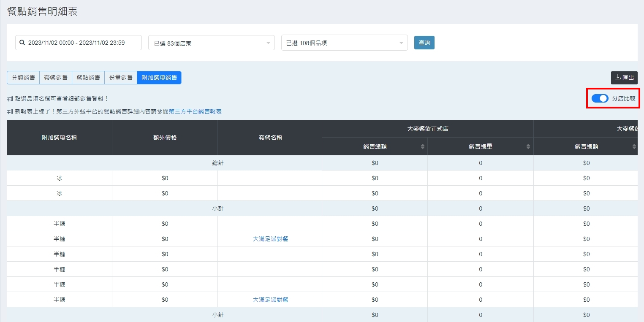The width and height of the screenshot is (644, 322).
Task: Switch to the 分類銷售 tab
Action: [x=23, y=78]
